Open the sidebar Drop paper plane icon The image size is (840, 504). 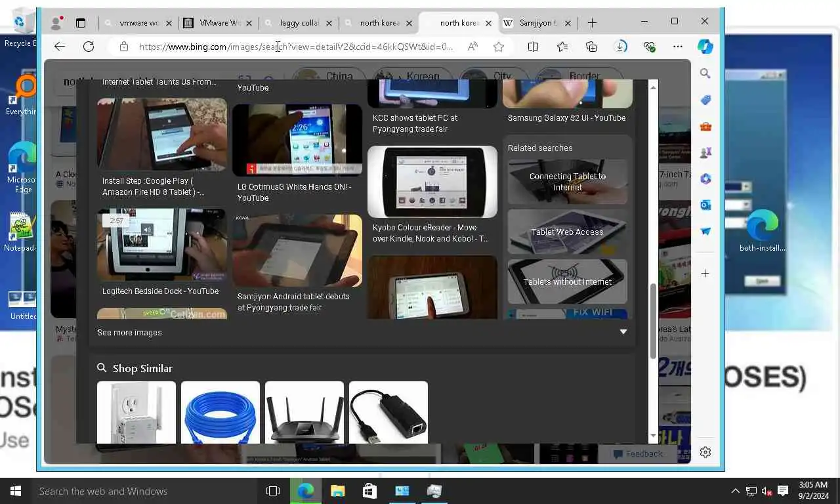click(x=705, y=231)
